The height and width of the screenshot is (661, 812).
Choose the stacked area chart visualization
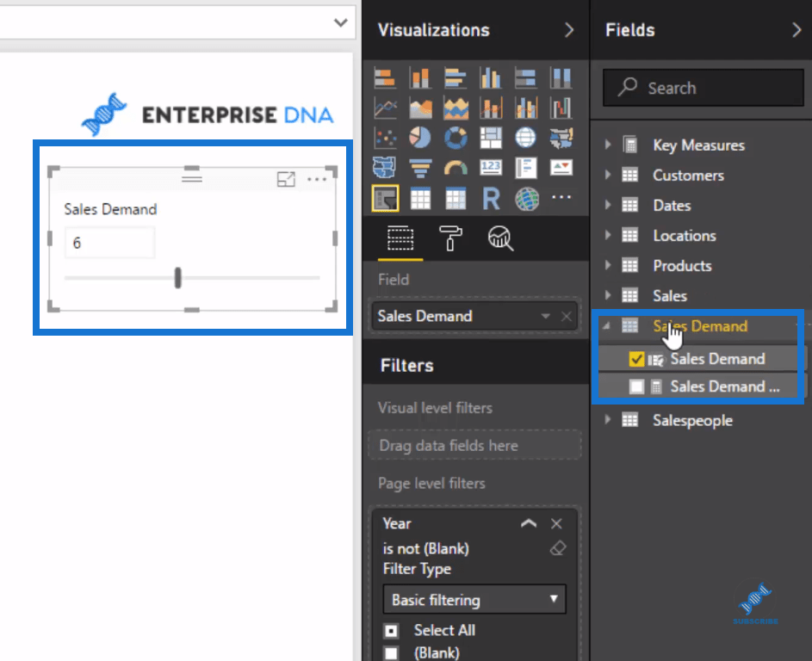[x=456, y=108]
